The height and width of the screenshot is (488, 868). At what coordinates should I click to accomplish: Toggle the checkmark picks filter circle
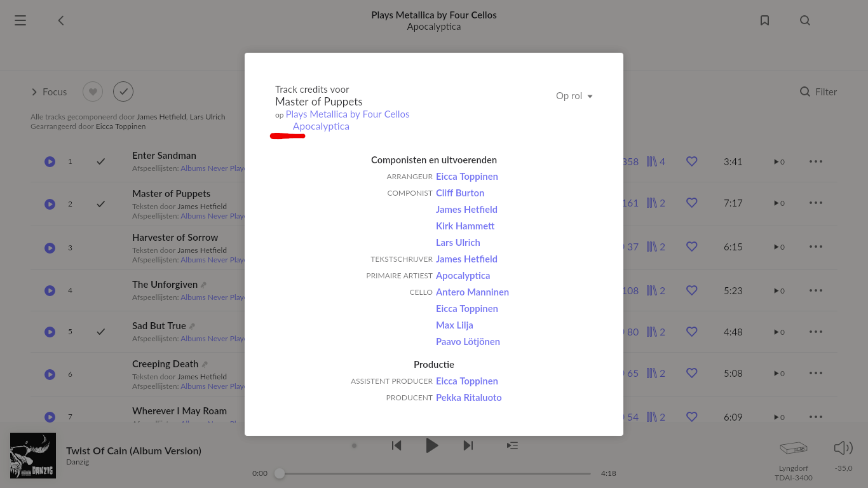click(123, 91)
